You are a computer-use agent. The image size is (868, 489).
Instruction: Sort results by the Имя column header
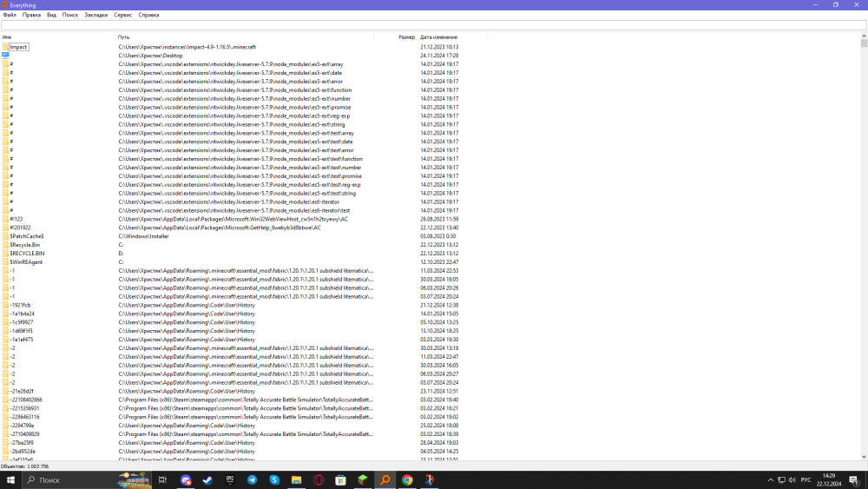[57, 37]
